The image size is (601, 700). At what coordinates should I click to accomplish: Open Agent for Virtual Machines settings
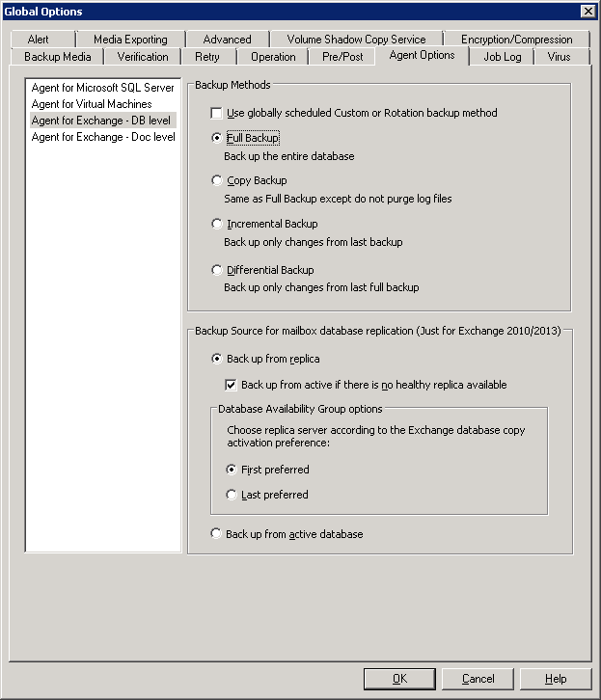click(x=92, y=104)
